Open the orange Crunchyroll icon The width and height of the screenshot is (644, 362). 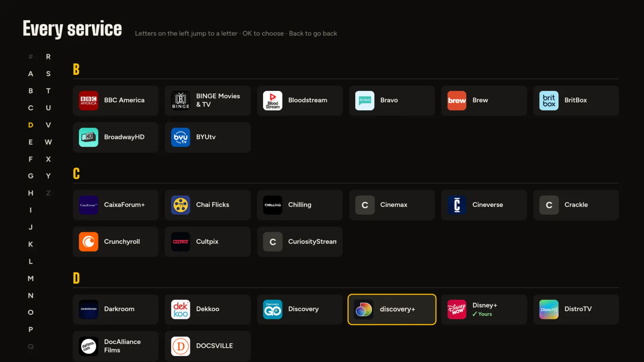(x=89, y=242)
